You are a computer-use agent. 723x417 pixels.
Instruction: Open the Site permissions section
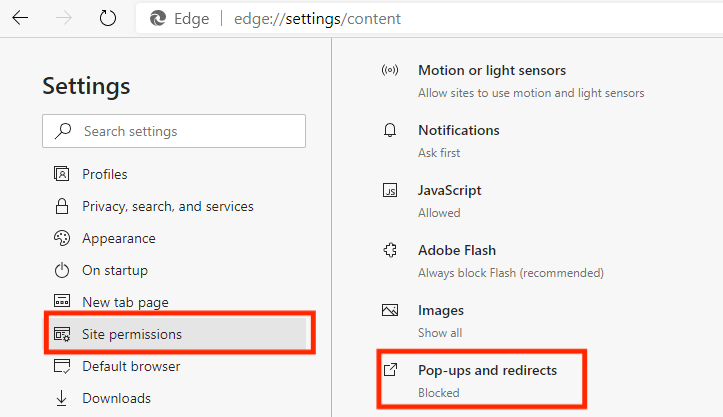tap(132, 334)
